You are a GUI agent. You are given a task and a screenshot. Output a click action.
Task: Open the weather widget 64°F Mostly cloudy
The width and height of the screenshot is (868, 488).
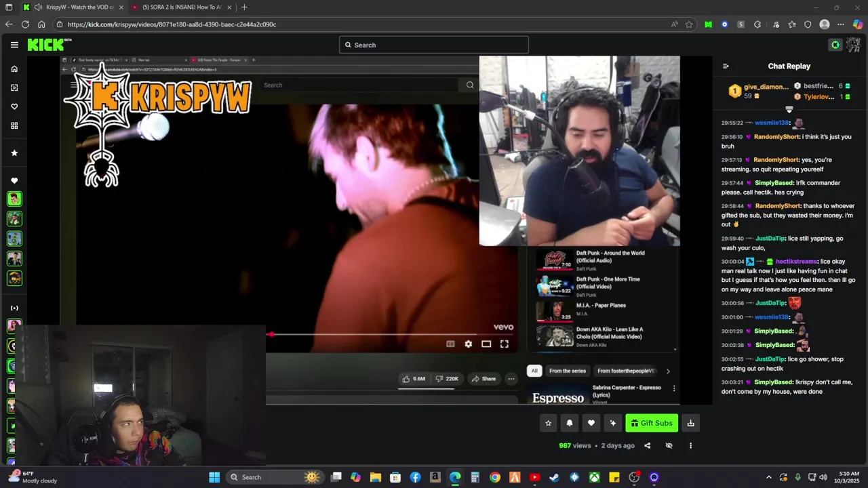[33, 477]
